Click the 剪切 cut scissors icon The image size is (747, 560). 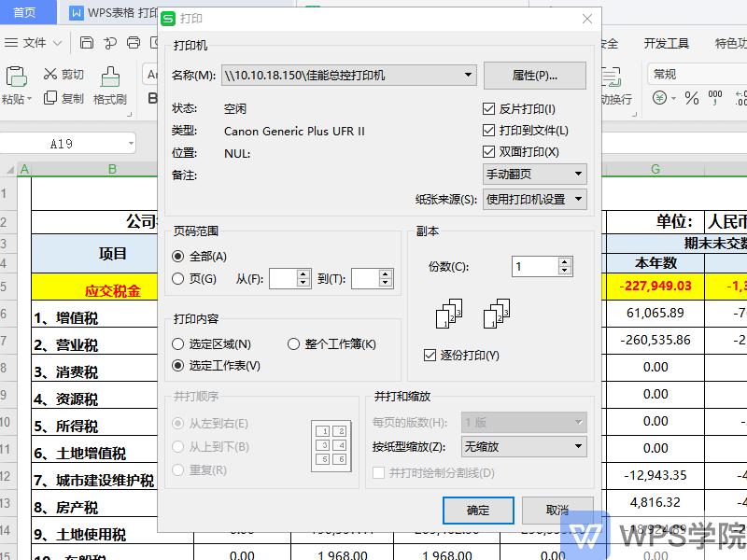pyautogui.click(x=50, y=74)
